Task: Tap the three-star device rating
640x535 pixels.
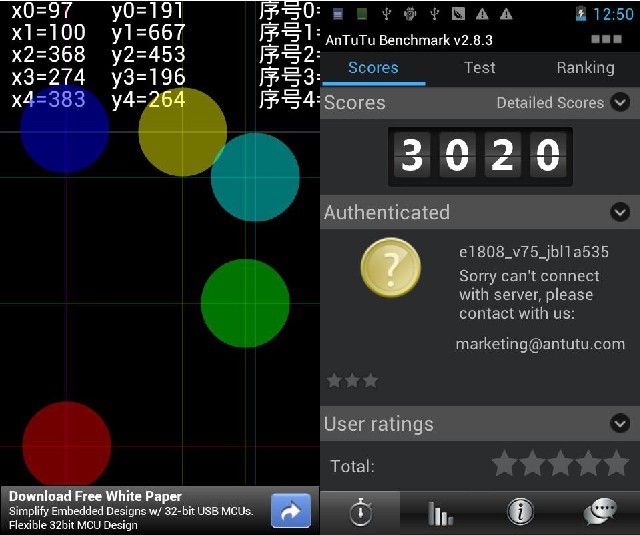Action: (352, 380)
